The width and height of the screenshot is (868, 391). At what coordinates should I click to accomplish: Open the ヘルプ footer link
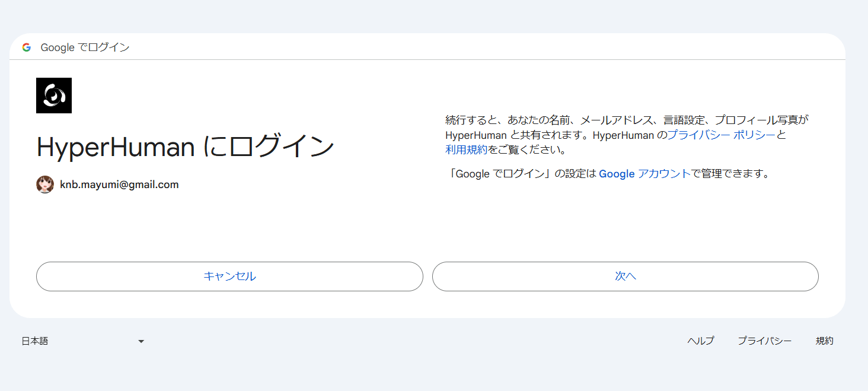tap(701, 341)
